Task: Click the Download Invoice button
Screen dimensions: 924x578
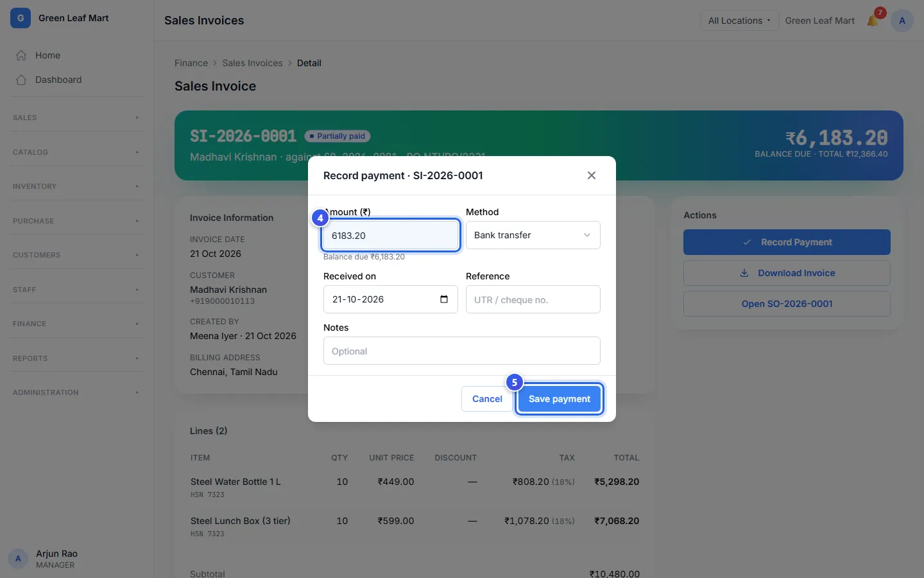Action: tap(787, 273)
